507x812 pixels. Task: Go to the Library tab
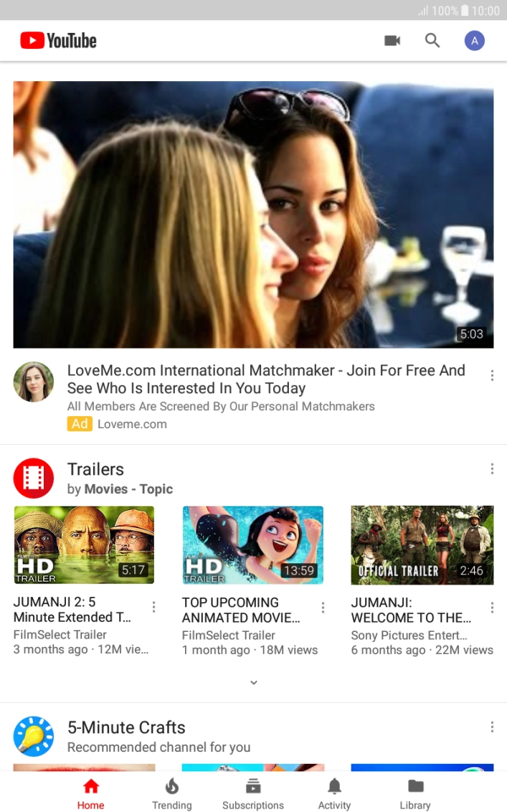click(415, 793)
